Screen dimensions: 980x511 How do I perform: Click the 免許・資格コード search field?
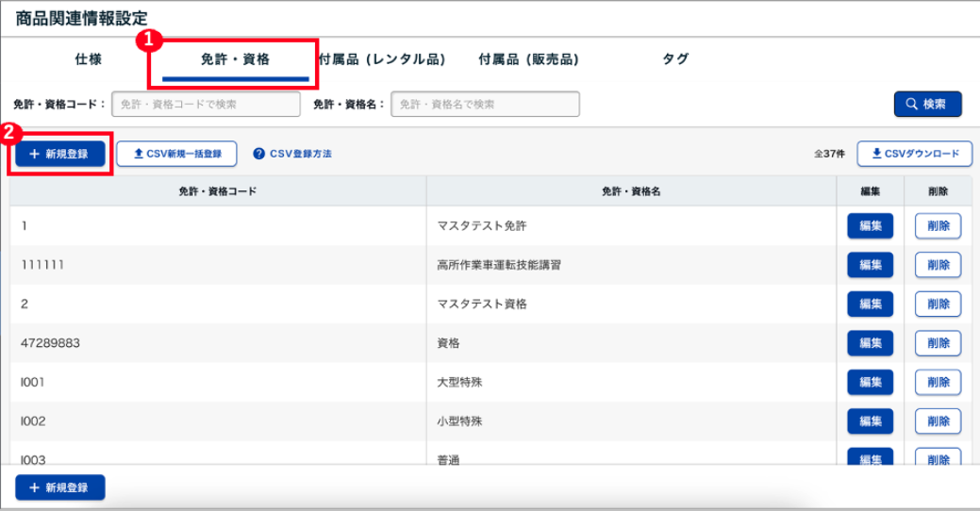click(x=206, y=104)
